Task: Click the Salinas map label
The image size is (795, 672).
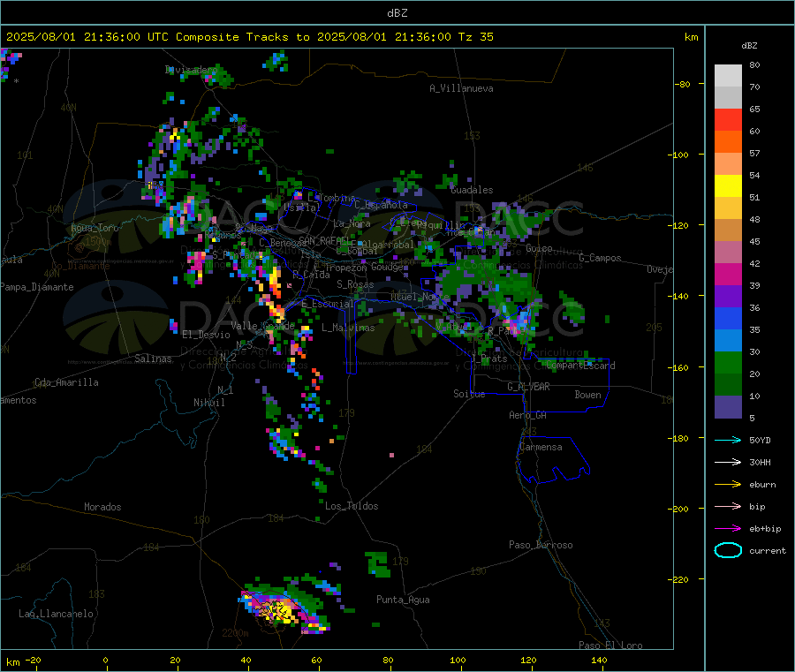Action: 153,359
